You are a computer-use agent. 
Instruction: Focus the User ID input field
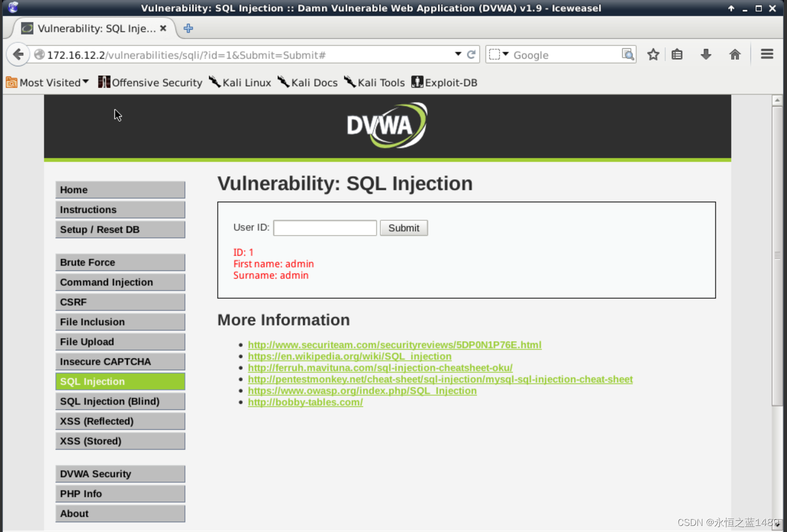coord(325,228)
